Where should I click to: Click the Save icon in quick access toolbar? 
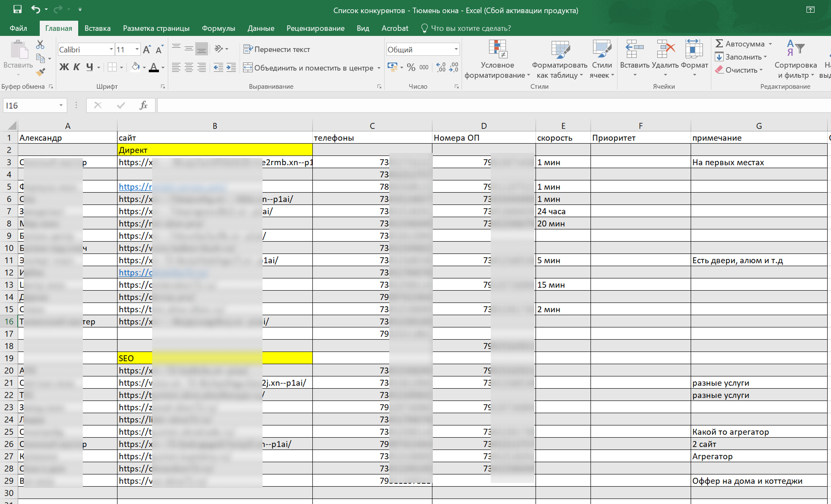point(17,9)
